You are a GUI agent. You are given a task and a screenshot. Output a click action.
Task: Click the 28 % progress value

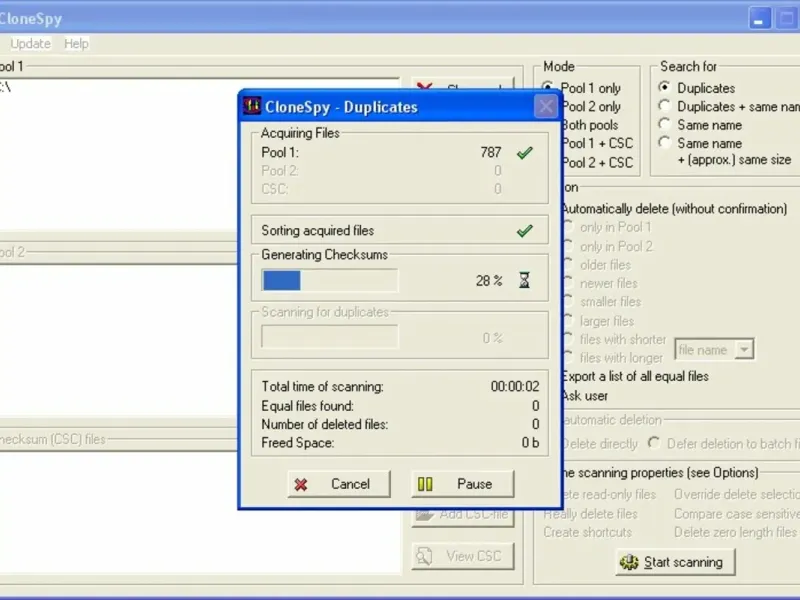pyautogui.click(x=489, y=281)
